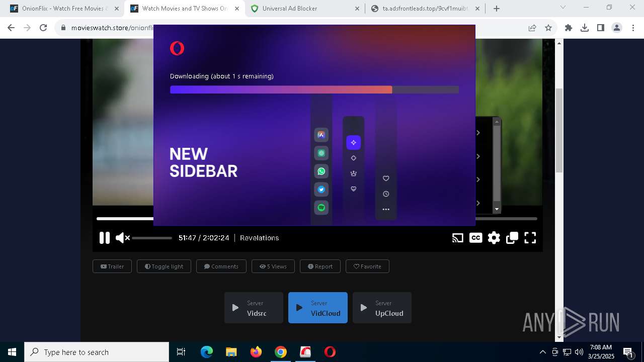Click Twitter icon in sidebar preview
Image resolution: width=644 pixels, height=362 pixels.
coord(321,190)
